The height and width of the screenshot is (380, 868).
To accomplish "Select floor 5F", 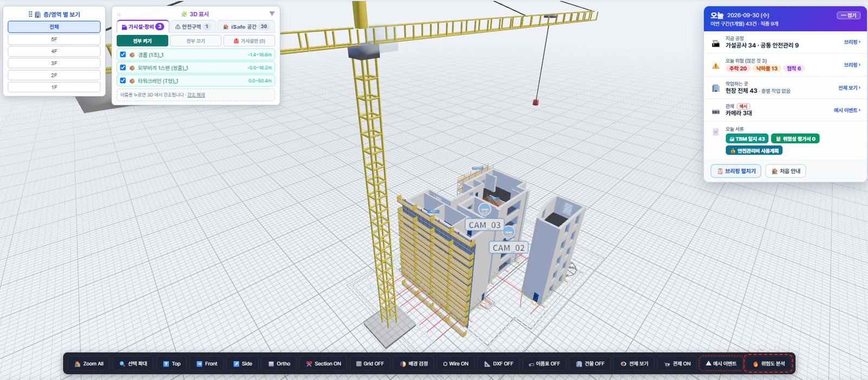I will [54, 40].
